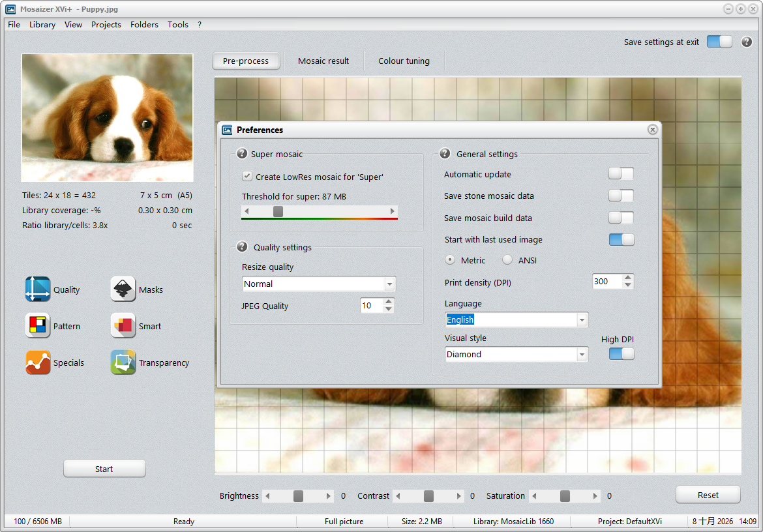Open the Quality tool icon

pos(37,289)
